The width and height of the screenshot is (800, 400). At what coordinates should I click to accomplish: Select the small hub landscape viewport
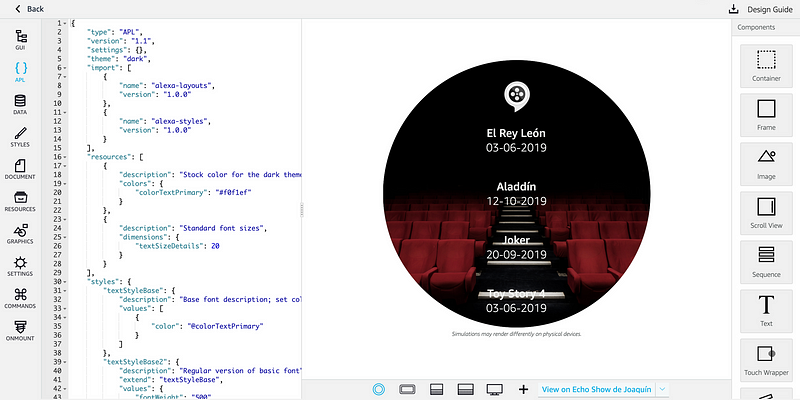[x=407, y=389]
